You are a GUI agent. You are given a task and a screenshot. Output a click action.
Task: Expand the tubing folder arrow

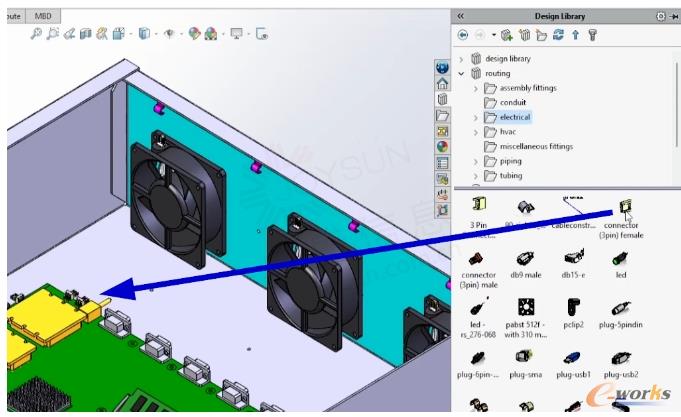pos(476,176)
